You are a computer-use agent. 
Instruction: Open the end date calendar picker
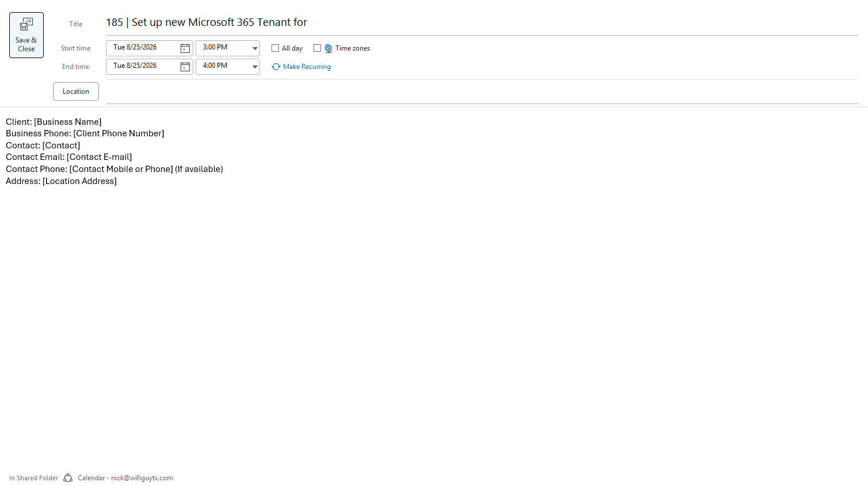click(x=185, y=67)
